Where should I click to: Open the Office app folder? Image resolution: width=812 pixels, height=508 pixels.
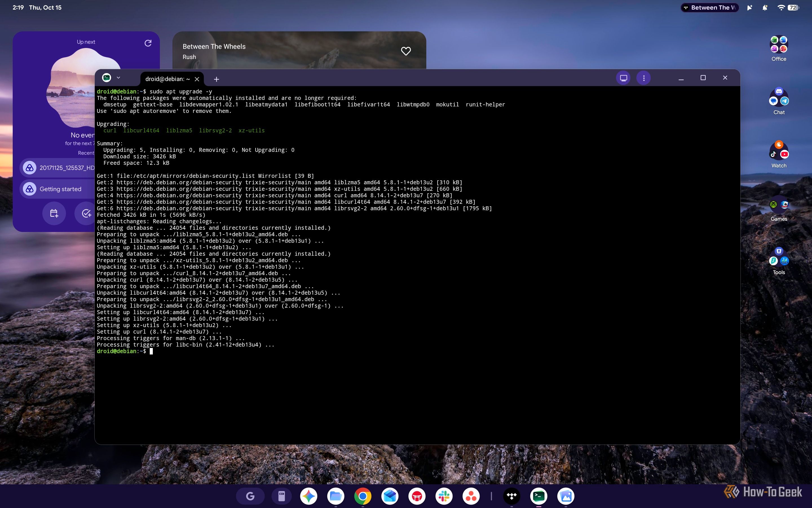click(x=779, y=49)
